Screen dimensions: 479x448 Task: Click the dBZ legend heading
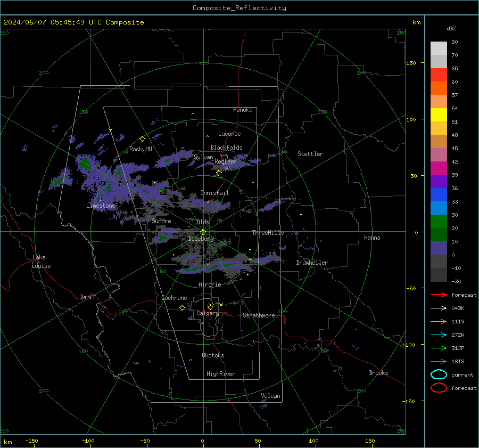click(451, 28)
